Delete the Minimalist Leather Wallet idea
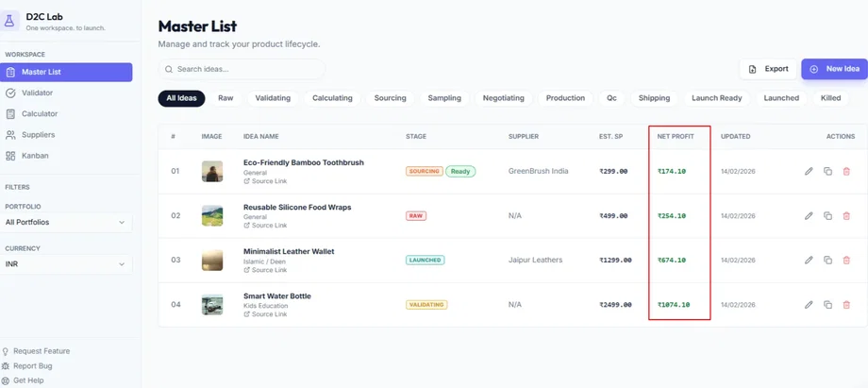Viewport: 868px width, 388px height. point(846,260)
